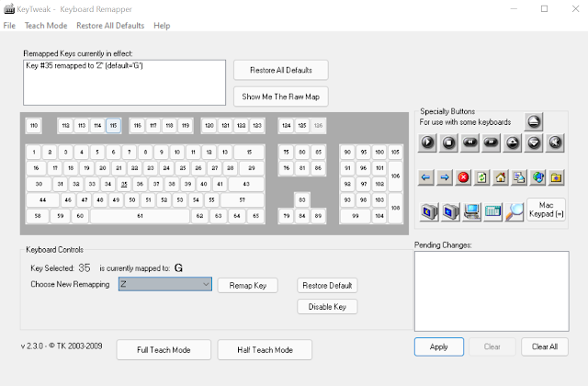Viewport: 588px width, 386px height.
Task: Select keyboard key 44
Action: [42, 200]
